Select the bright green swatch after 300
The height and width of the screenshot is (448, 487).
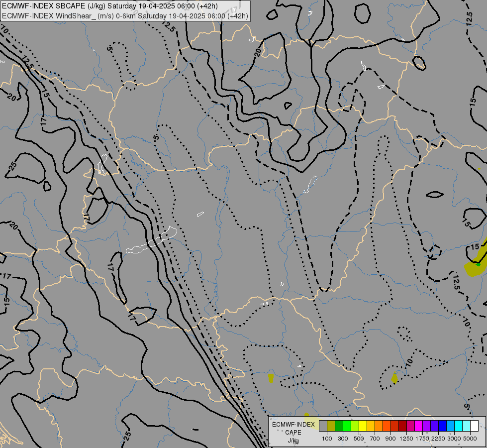tap(347, 426)
